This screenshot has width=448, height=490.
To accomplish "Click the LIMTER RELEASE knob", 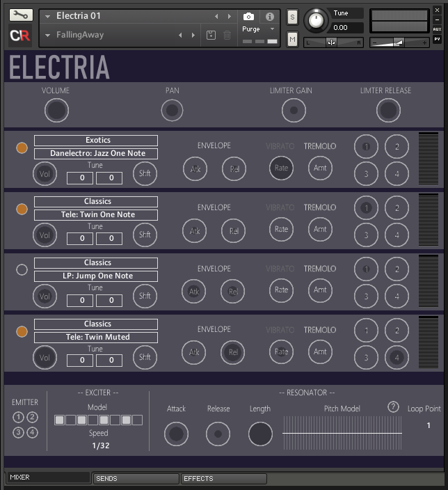I will click(x=388, y=110).
